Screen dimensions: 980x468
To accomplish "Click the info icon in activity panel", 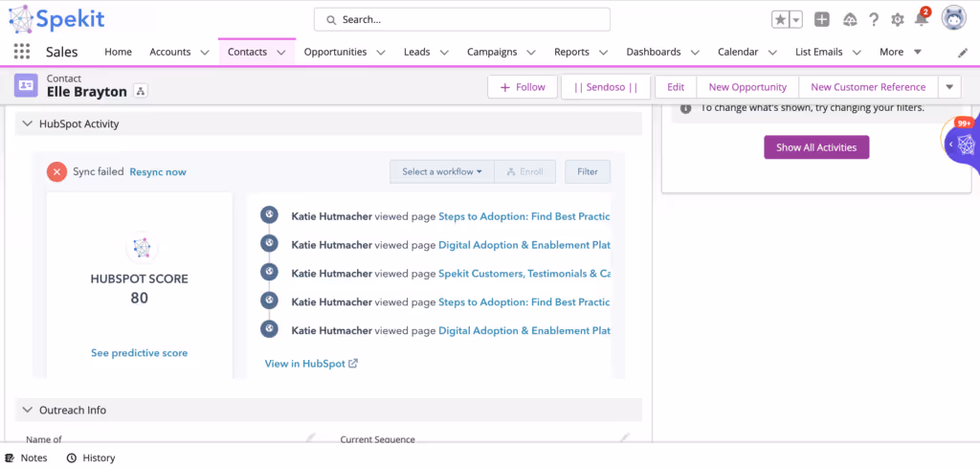I will click(685, 108).
